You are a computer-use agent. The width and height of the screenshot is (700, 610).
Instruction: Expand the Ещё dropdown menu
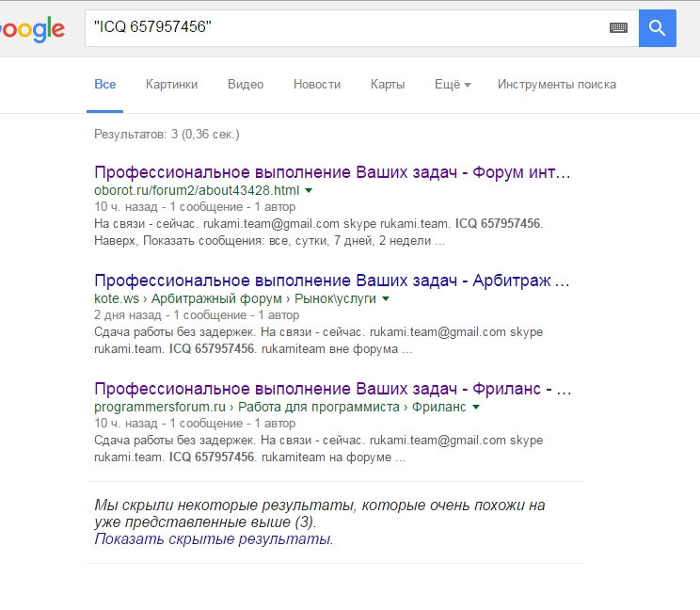coord(453,85)
